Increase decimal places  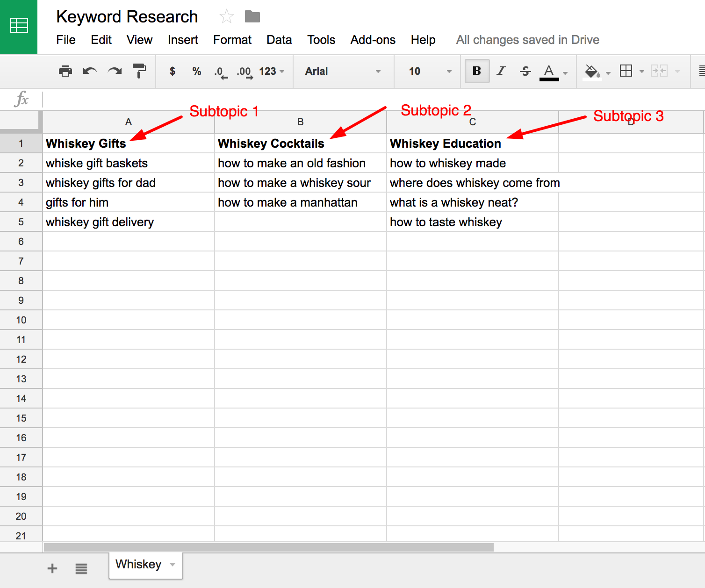[x=245, y=72]
